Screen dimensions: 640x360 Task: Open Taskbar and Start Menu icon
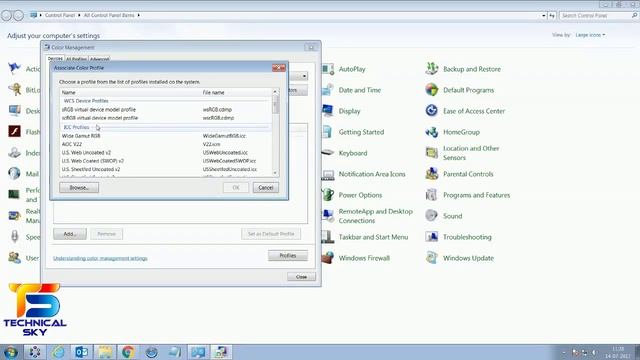click(x=328, y=237)
